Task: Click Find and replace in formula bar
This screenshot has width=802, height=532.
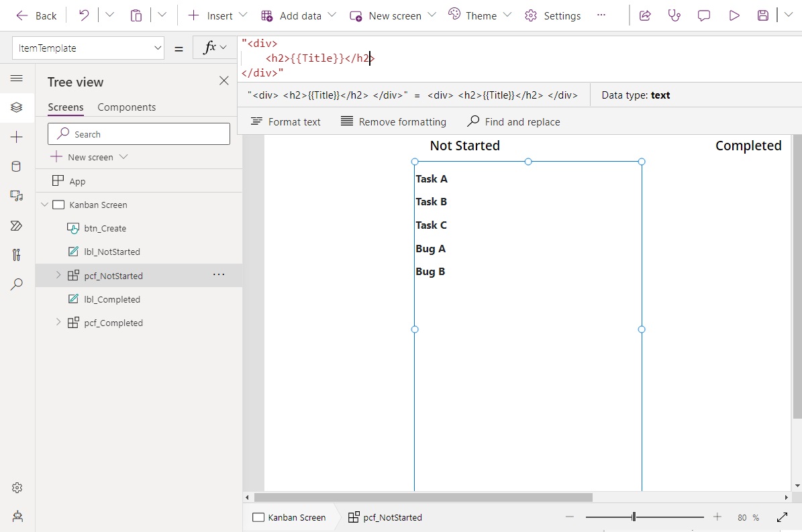Action: coord(513,121)
